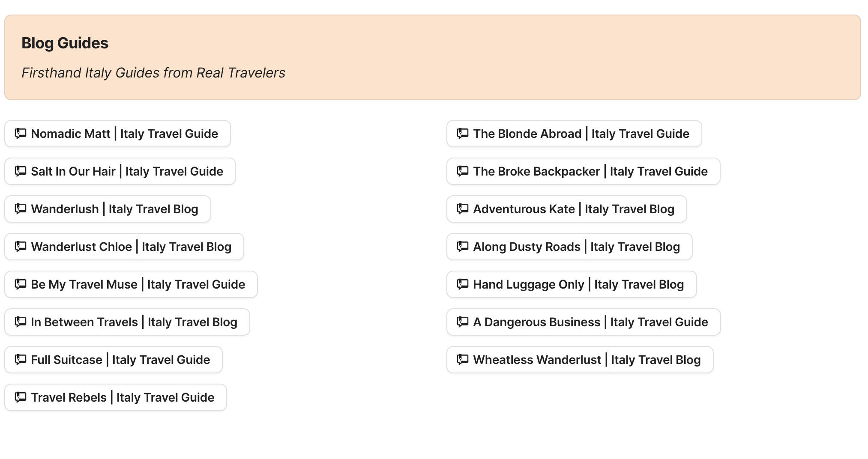The width and height of the screenshot is (868, 459).
Task: Click the speech bubble icon for The Broke Backpacker
Action: 463,171
